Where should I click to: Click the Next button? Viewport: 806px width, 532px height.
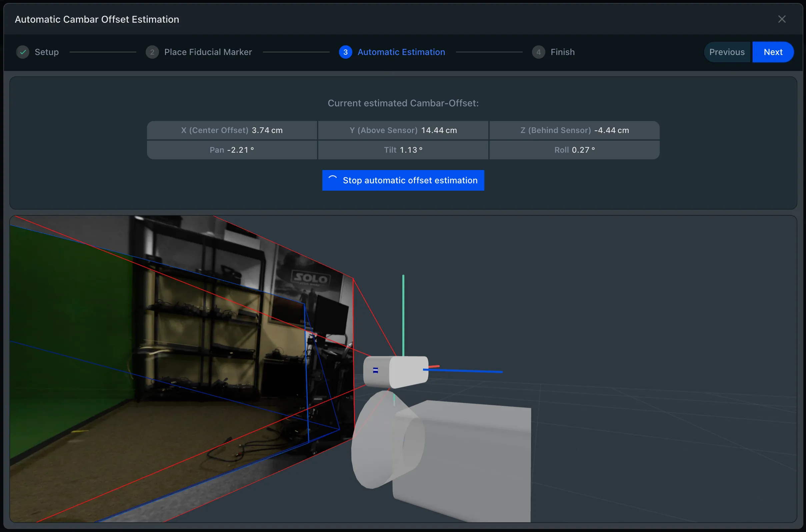(773, 52)
